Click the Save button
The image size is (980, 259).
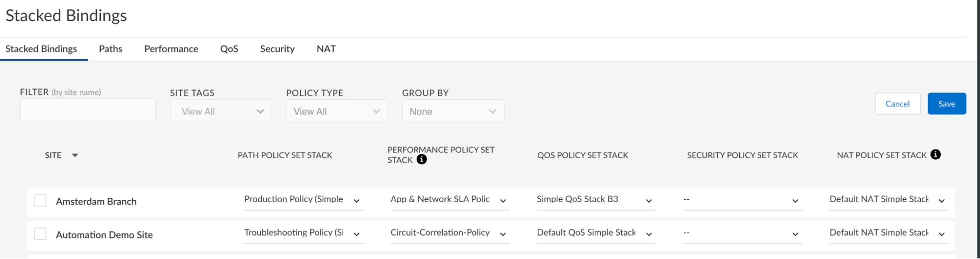pos(946,104)
